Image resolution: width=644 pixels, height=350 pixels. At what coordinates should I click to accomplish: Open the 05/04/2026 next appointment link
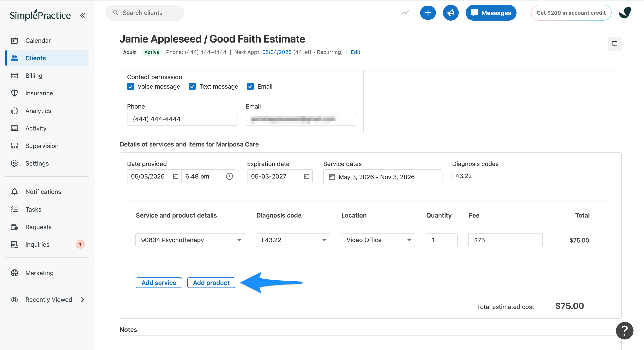pyautogui.click(x=276, y=52)
